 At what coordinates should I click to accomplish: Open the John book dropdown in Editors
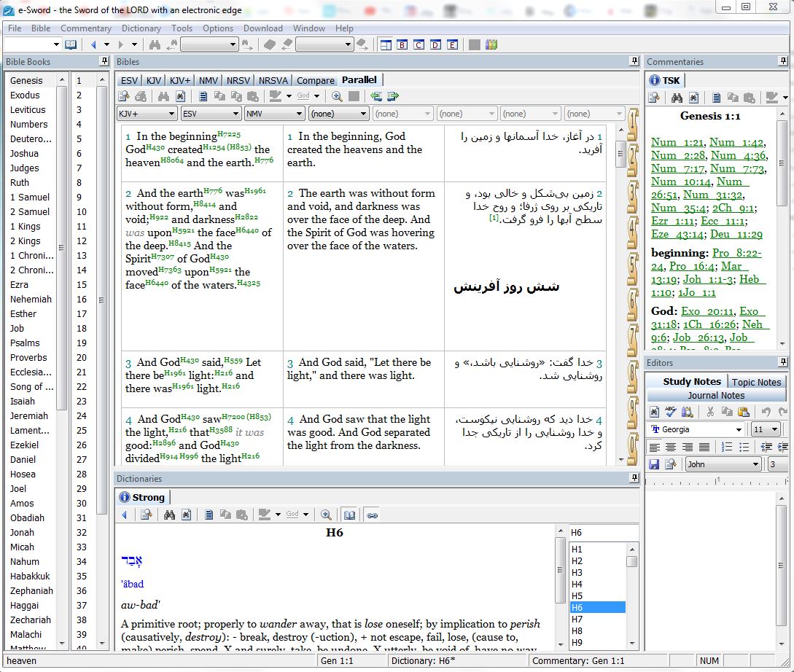[x=723, y=464]
